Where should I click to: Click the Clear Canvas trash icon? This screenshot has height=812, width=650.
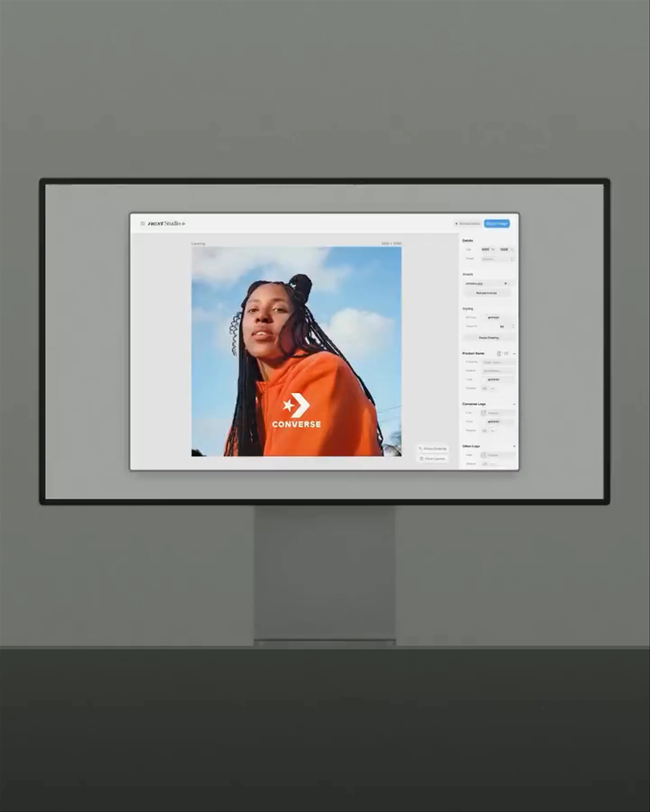pyautogui.click(x=421, y=458)
